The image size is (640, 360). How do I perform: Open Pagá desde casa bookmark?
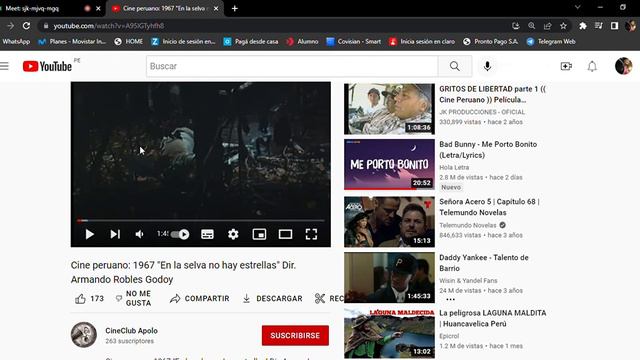click(x=251, y=41)
